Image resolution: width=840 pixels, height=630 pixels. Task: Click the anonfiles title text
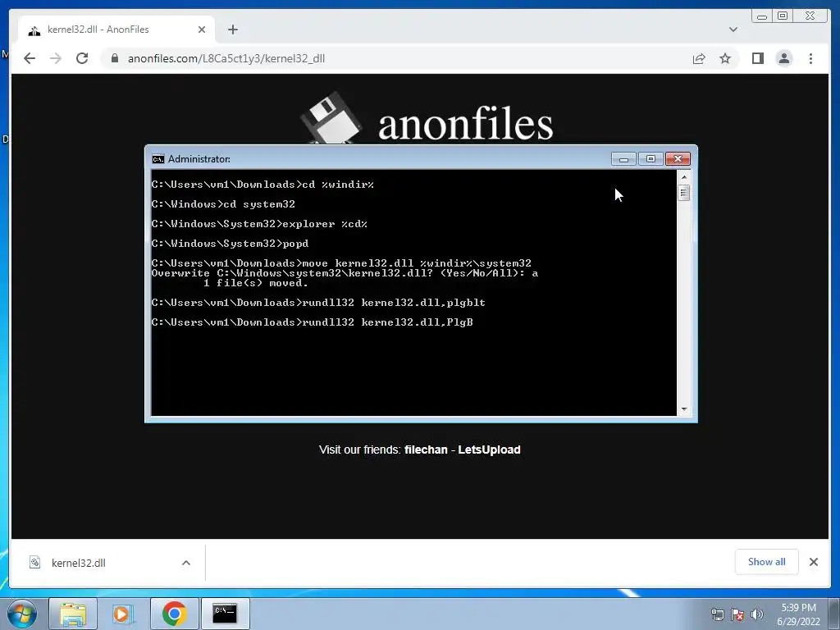[x=465, y=124]
